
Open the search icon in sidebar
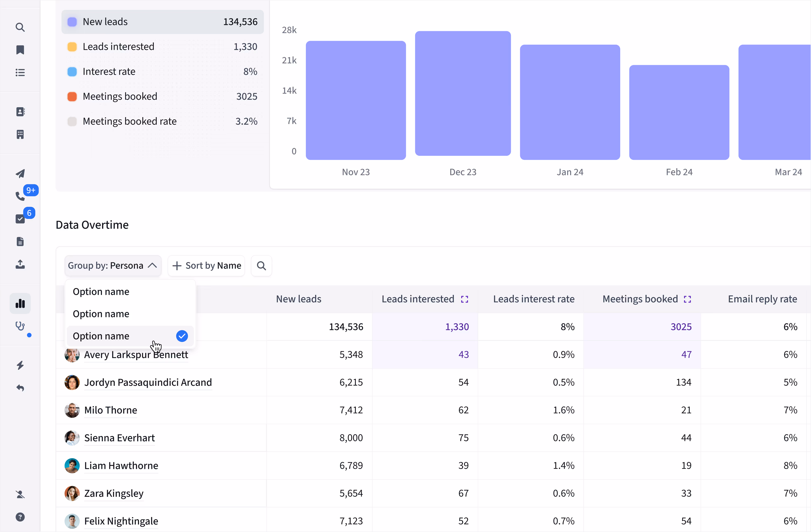click(x=20, y=27)
